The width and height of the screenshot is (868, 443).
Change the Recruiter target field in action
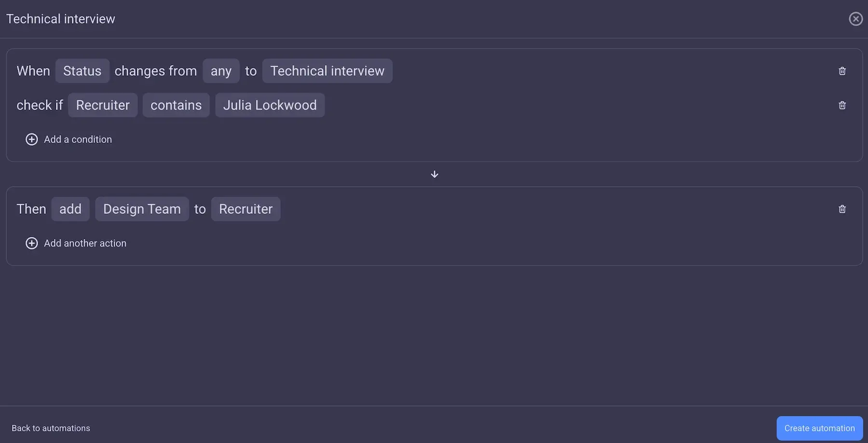click(x=246, y=208)
